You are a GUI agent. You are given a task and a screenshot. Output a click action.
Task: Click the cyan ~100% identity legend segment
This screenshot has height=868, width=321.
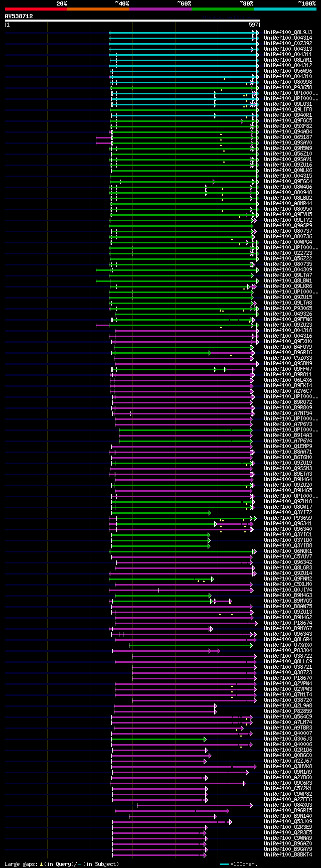pyautogui.click(x=285, y=9)
